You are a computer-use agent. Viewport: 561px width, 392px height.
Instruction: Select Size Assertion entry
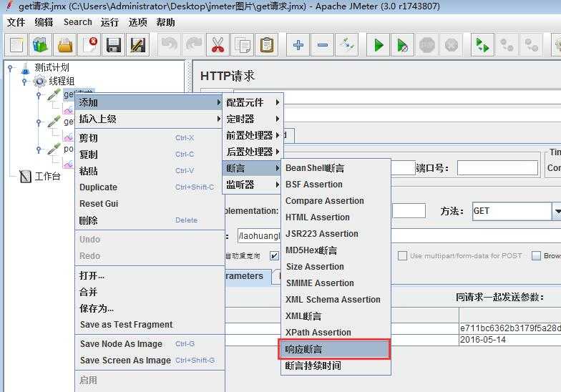pos(336,266)
